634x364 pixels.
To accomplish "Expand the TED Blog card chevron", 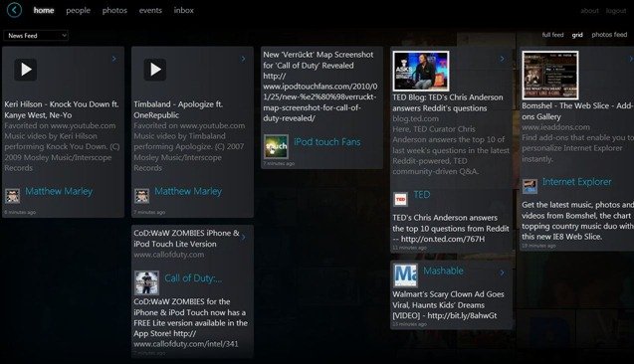I will click(502, 59).
